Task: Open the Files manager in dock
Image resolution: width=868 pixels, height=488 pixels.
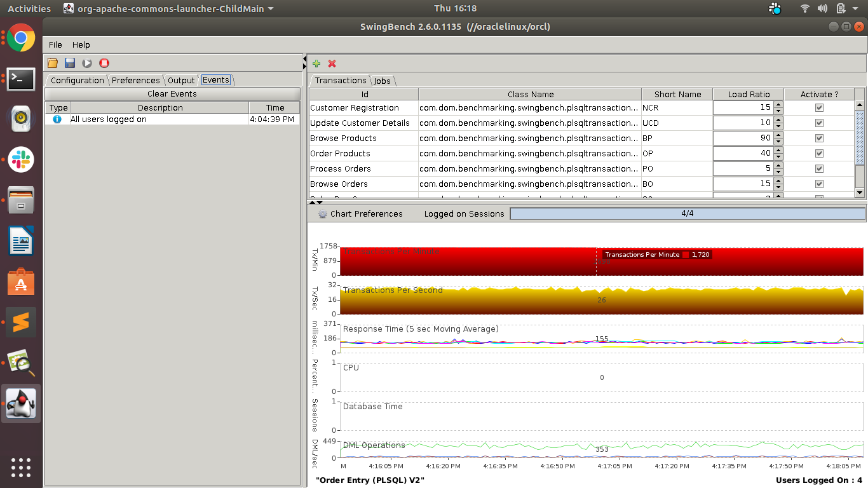Action: coord(21,200)
